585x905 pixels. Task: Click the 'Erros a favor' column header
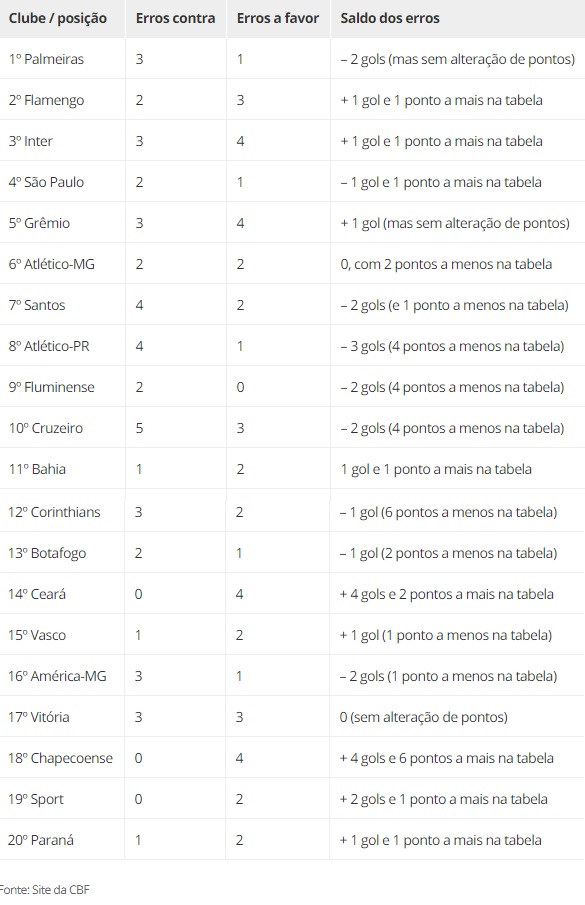(278, 18)
